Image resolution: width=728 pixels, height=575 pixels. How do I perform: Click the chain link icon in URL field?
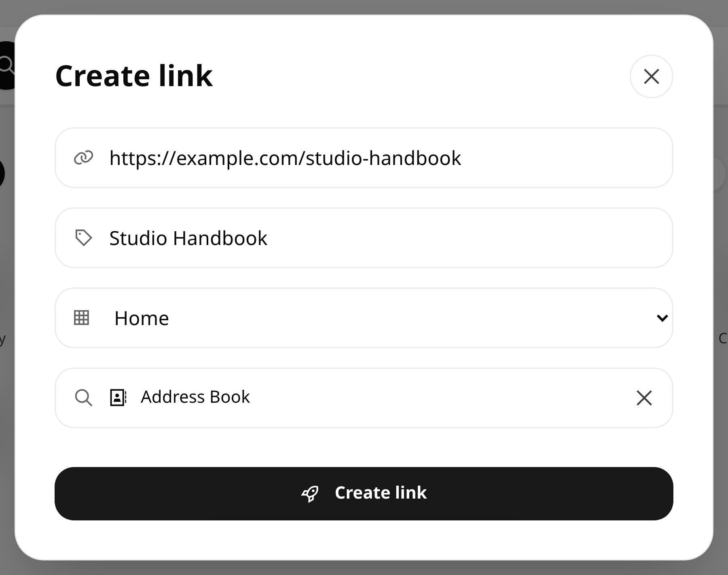click(83, 158)
